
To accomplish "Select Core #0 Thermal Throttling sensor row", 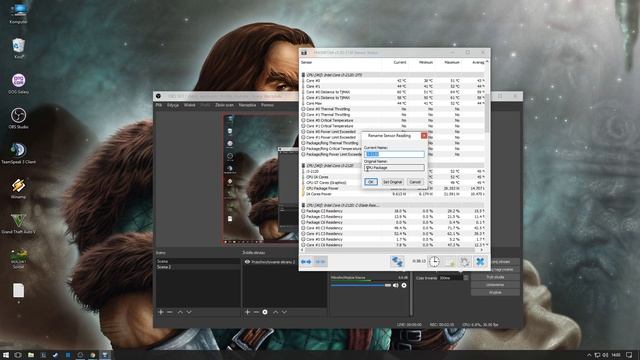I will (x=392, y=109).
